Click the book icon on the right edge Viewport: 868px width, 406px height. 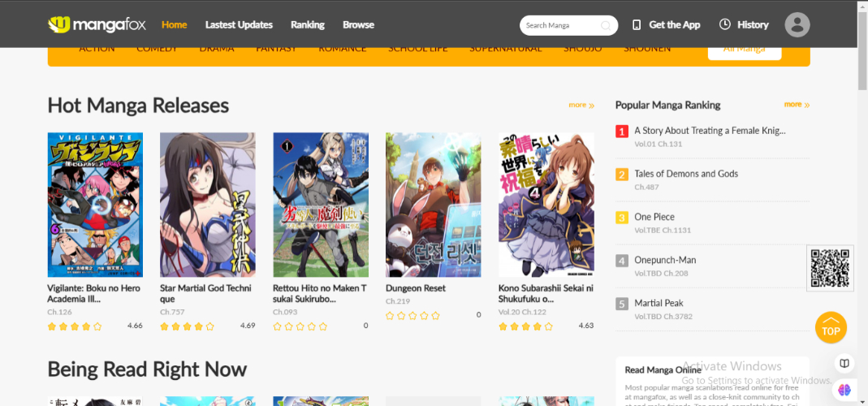tap(844, 363)
